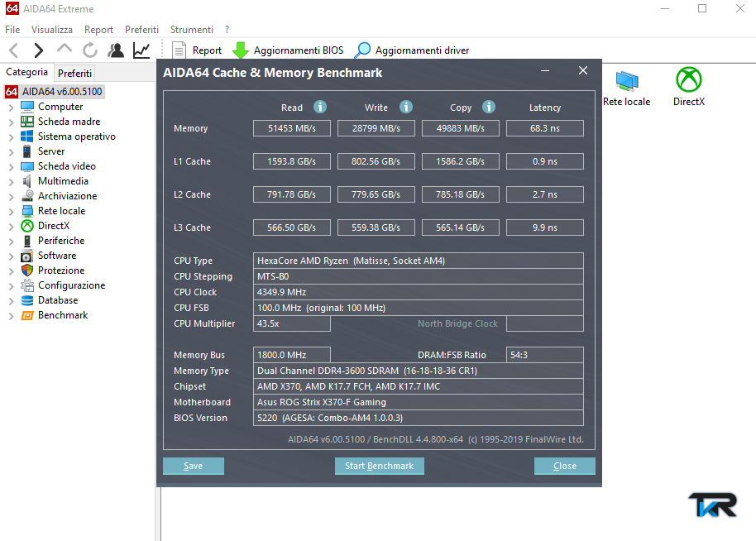756x541 pixels.
Task: Go up one level with the up arrow
Action: point(65,48)
